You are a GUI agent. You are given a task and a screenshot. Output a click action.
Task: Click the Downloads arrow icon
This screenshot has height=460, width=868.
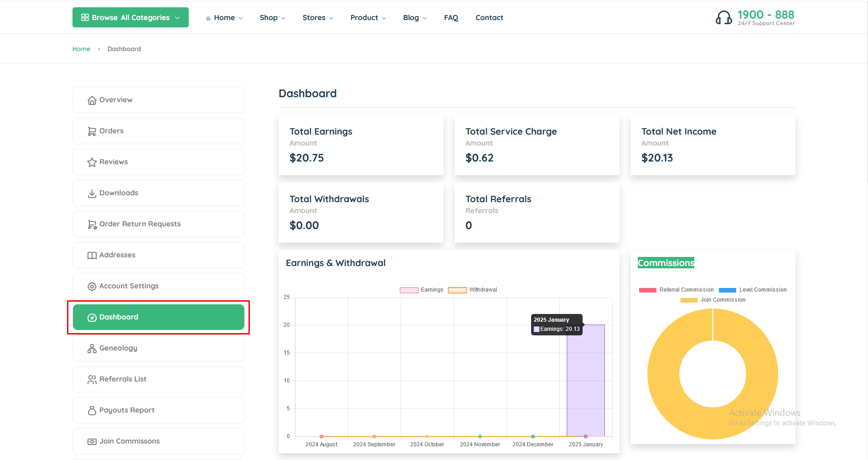[92, 193]
